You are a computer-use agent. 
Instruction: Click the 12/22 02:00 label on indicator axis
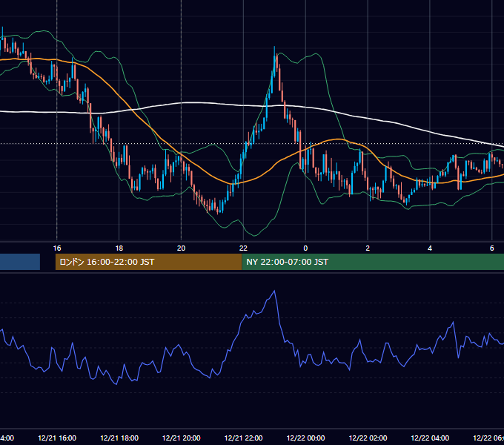coord(368,438)
